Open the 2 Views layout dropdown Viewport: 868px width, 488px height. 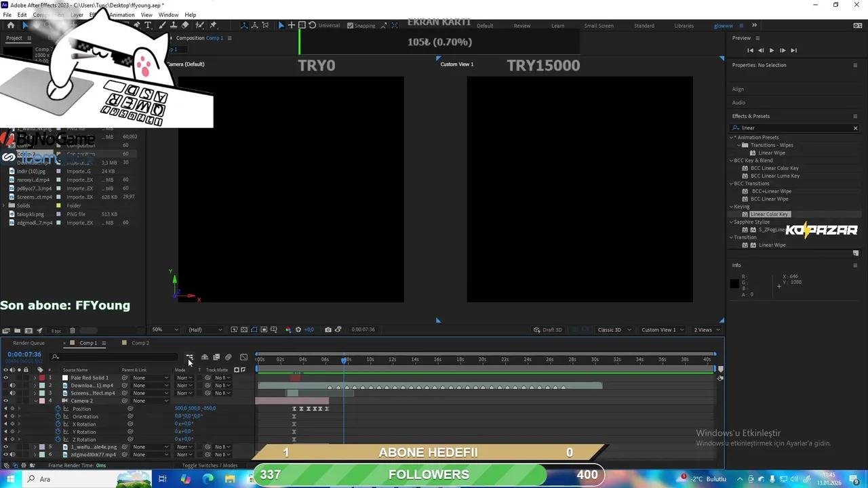click(x=707, y=329)
